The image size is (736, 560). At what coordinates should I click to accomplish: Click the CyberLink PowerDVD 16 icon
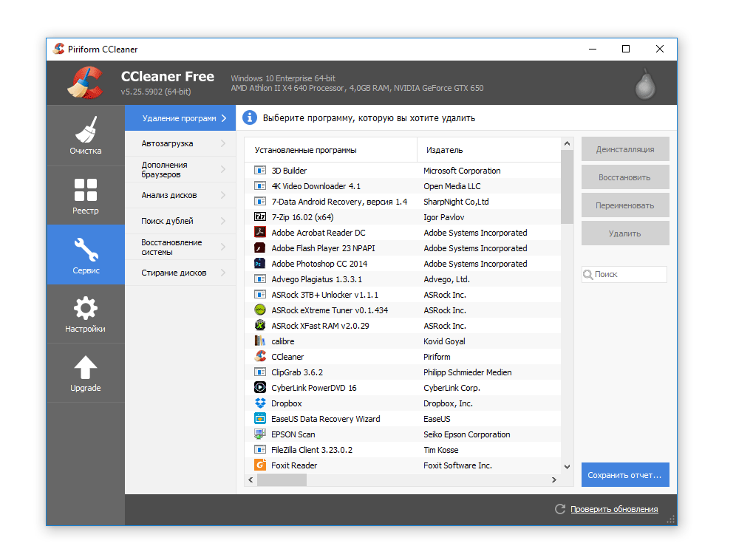tap(260, 388)
